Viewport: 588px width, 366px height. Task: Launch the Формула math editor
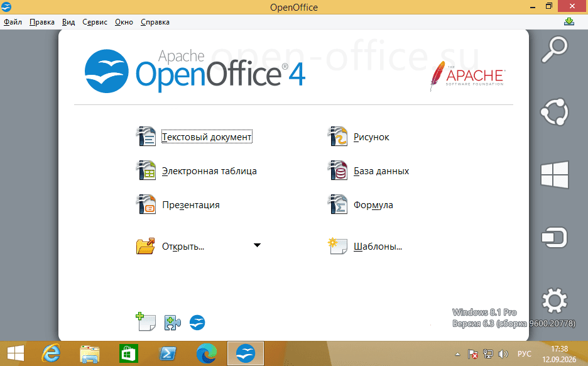[373, 204]
